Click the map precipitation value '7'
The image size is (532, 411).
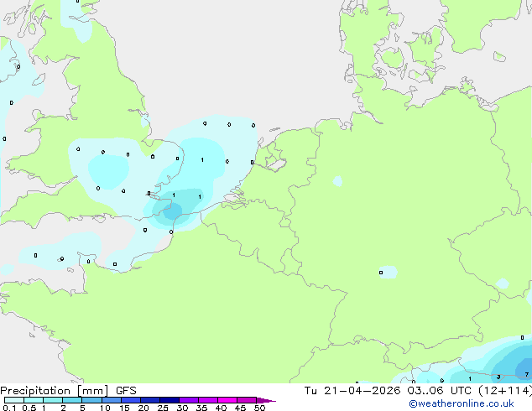click(527, 374)
